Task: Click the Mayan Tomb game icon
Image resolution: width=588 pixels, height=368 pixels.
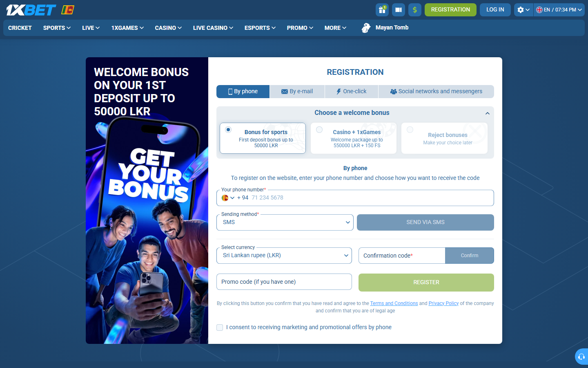Action: [x=366, y=28]
